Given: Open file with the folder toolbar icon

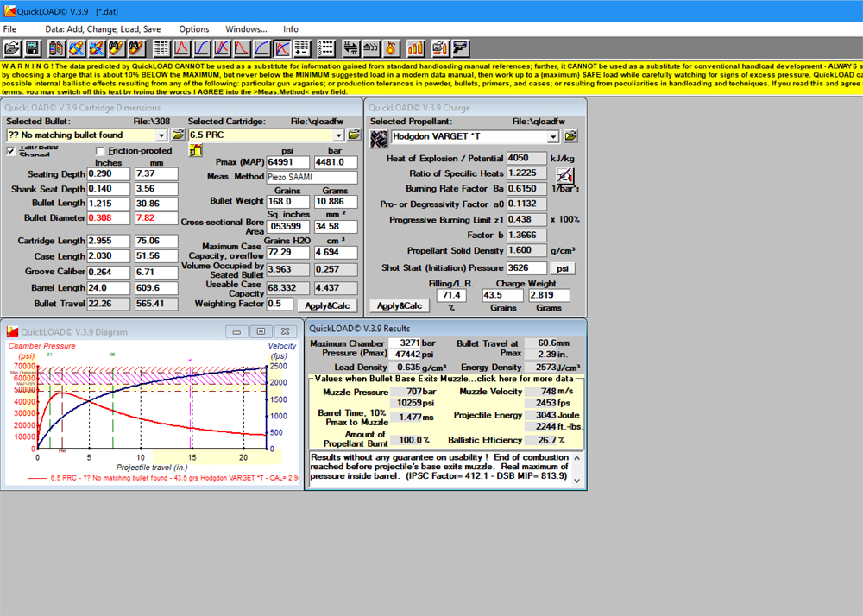Looking at the screenshot, I should pyautogui.click(x=12, y=48).
